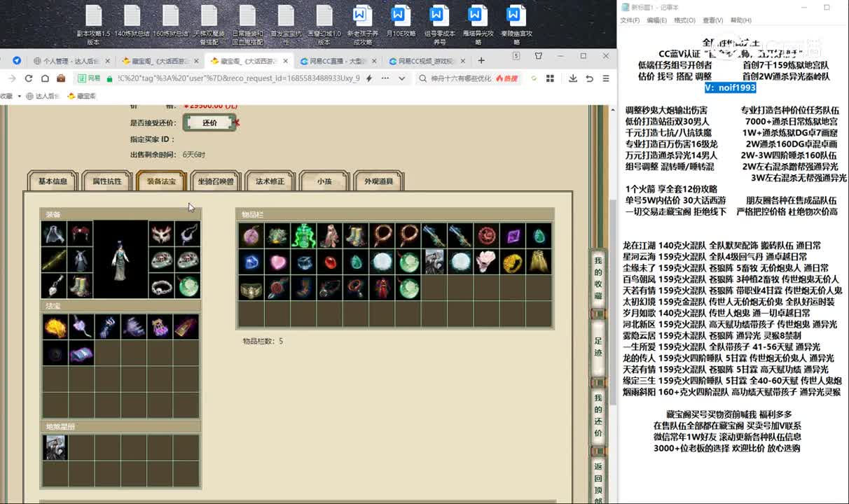Viewport: 849px width, 504px height.
Task: Select the green robe equipment icon
Action: [x=79, y=260]
